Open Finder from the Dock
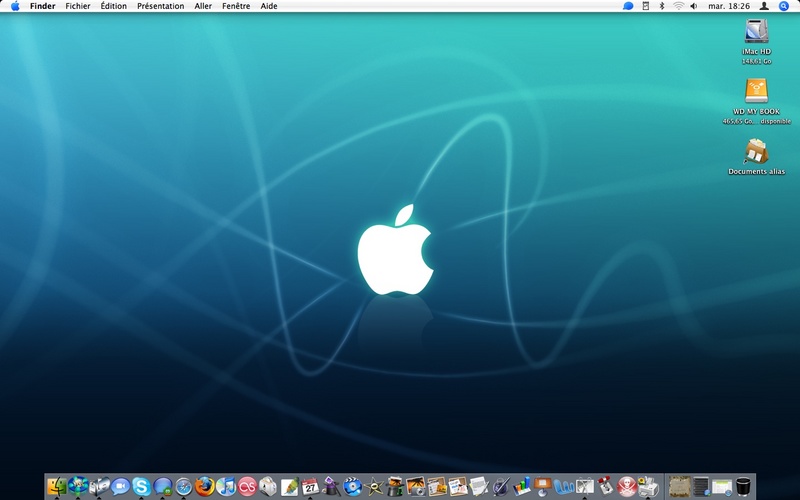Viewport: 800px width, 500px height. (56, 487)
